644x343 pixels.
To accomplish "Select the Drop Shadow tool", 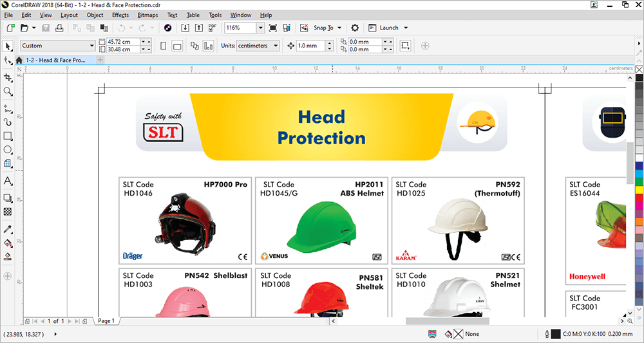I will pos(8,198).
